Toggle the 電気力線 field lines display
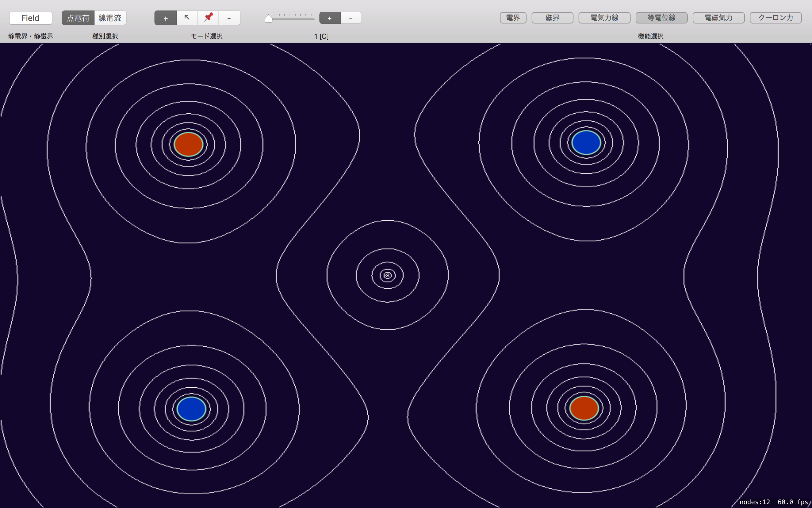Image resolution: width=812 pixels, height=508 pixels. tap(604, 18)
